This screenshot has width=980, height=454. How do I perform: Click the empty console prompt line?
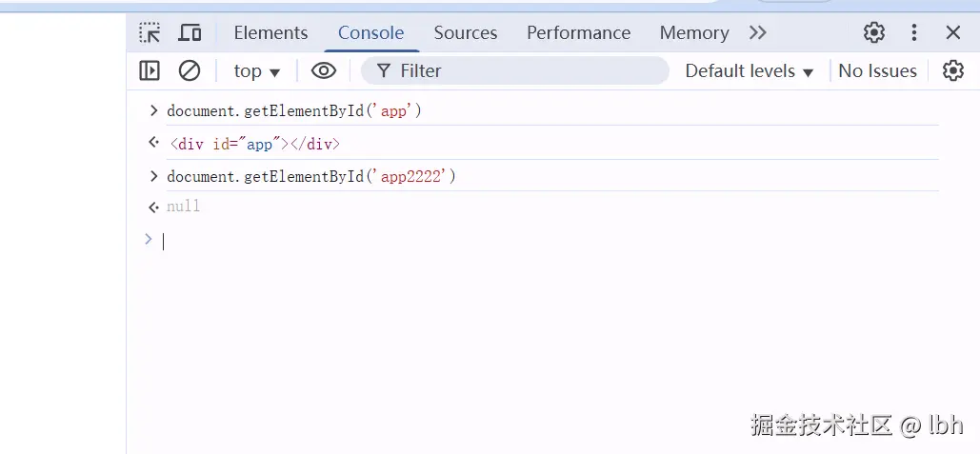pyautogui.click(x=476, y=241)
